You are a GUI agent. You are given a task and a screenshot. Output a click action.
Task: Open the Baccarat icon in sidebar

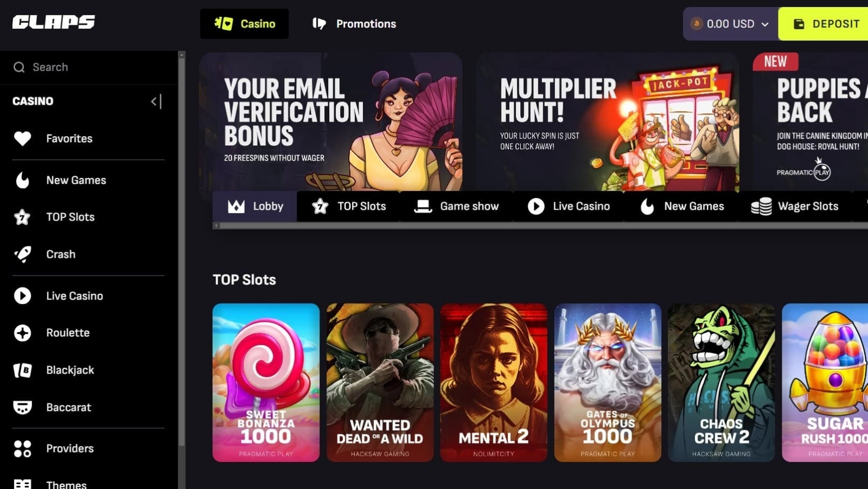click(22, 407)
